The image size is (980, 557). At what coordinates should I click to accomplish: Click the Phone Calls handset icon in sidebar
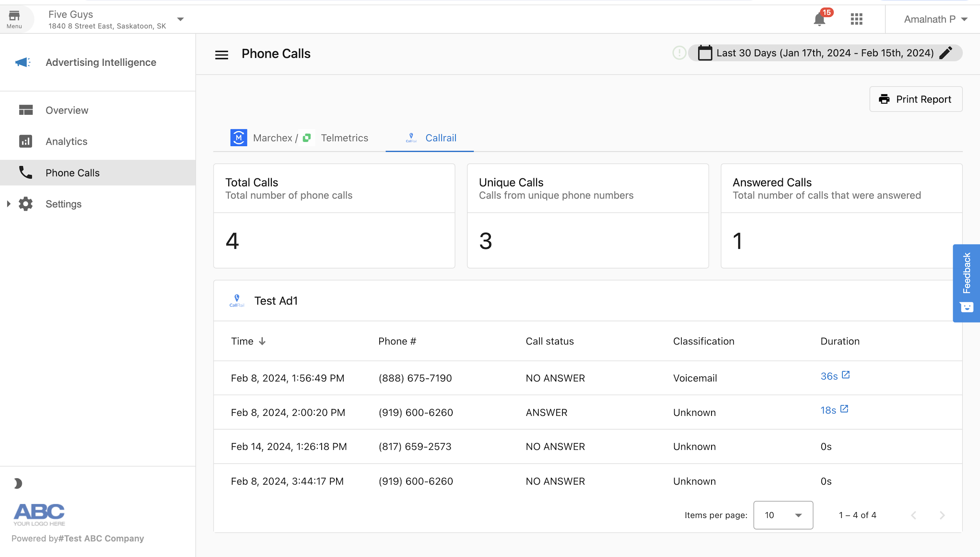click(x=25, y=173)
